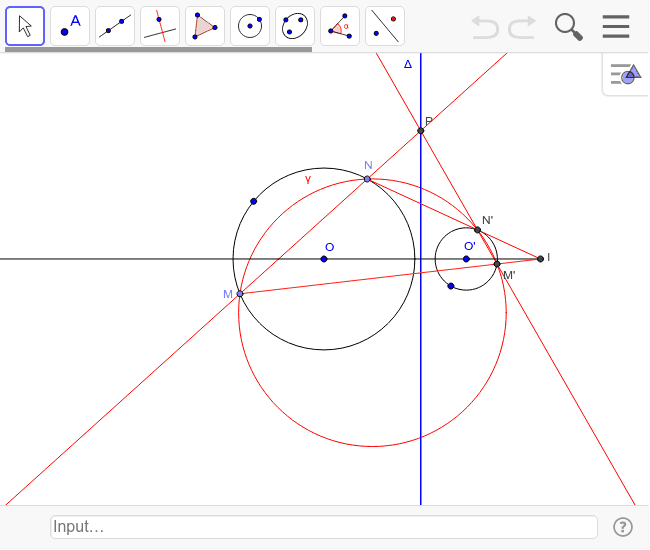Click point I on the axis

[540, 259]
